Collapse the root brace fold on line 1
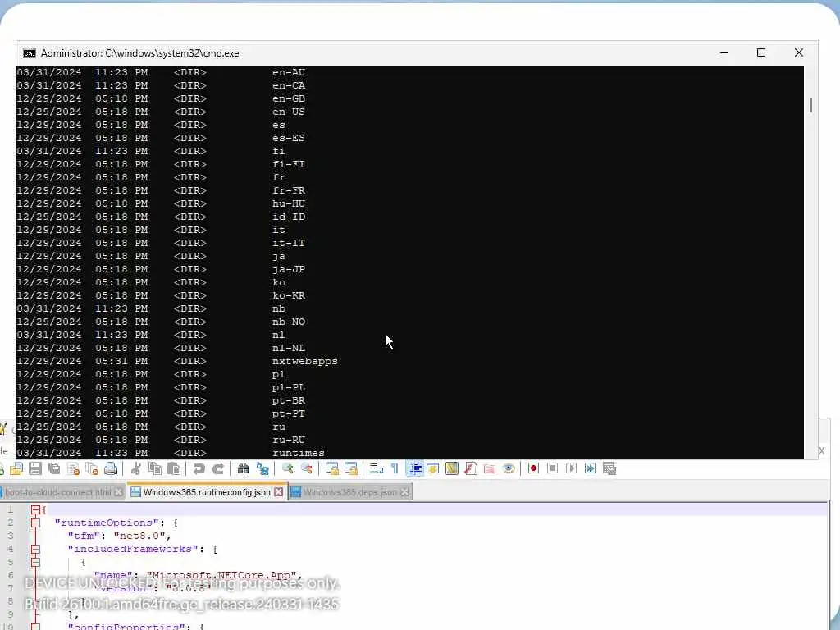Screen dimensions: 840x630 (x=35, y=510)
